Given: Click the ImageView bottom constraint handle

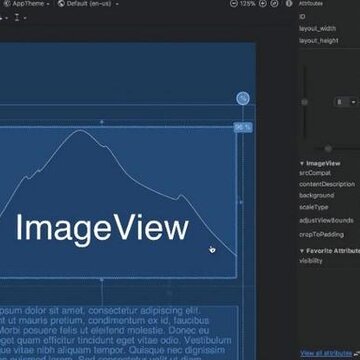Looking at the screenshot, I should tap(102, 279).
